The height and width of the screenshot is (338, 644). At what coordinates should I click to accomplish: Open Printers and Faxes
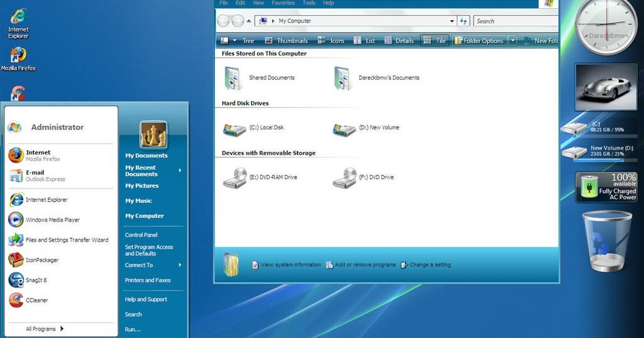(147, 280)
